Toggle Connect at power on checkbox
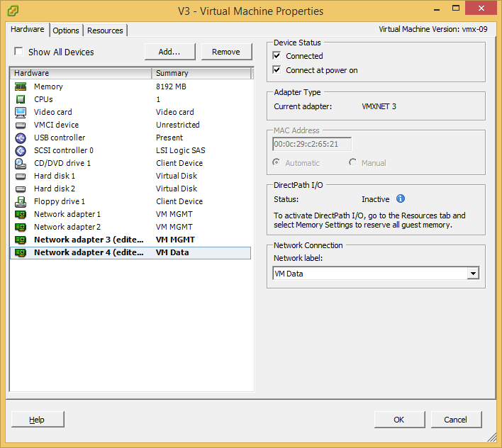The width and height of the screenshot is (502, 448). pyautogui.click(x=277, y=69)
